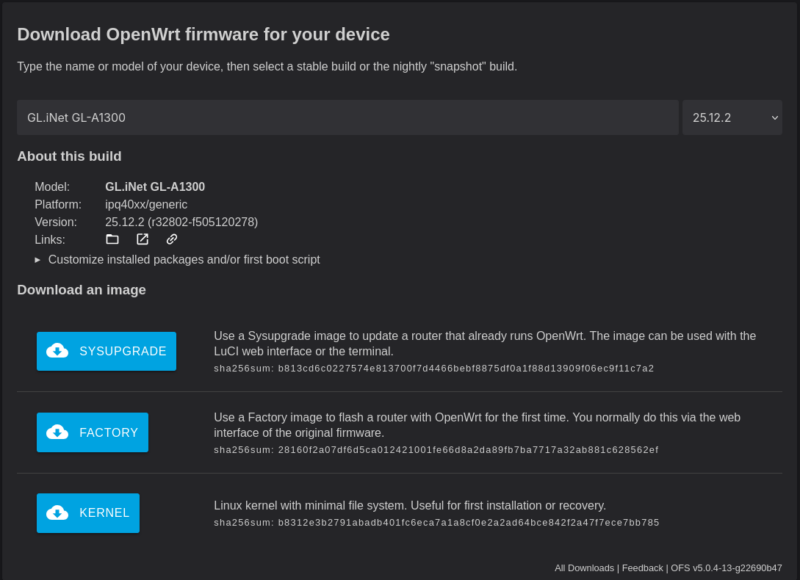The width and height of the screenshot is (800, 580).
Task: Click the device model search field
Action: (x=347, y=117)
